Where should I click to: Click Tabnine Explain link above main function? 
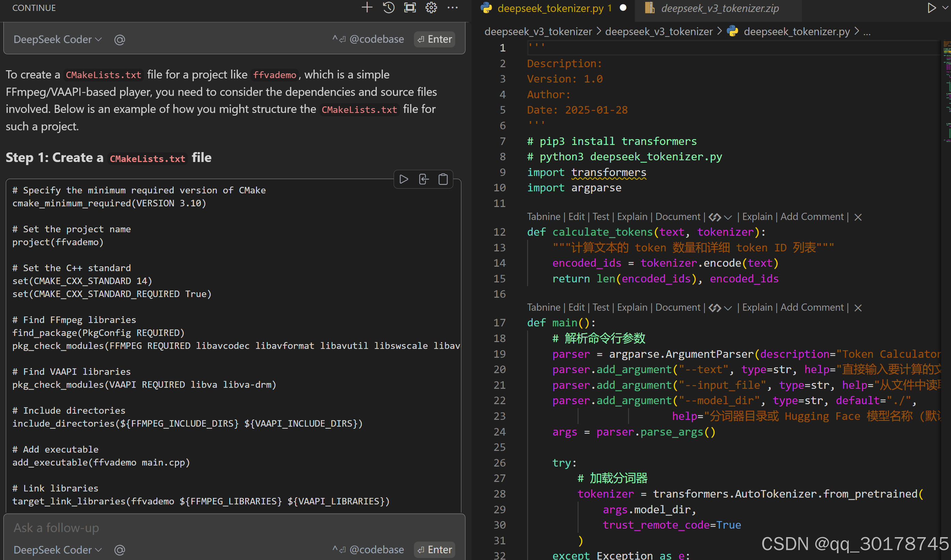coord(632,308)
